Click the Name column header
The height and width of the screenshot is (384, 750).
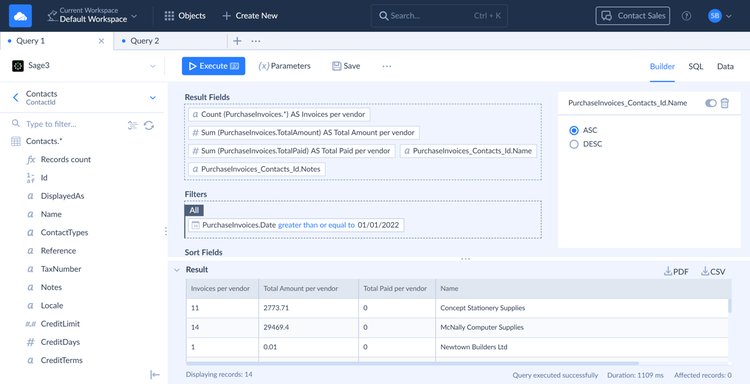tap(584, 289)
